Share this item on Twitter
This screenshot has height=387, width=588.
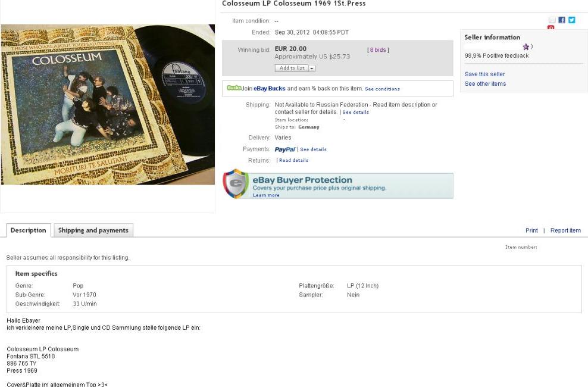(571, 20)
